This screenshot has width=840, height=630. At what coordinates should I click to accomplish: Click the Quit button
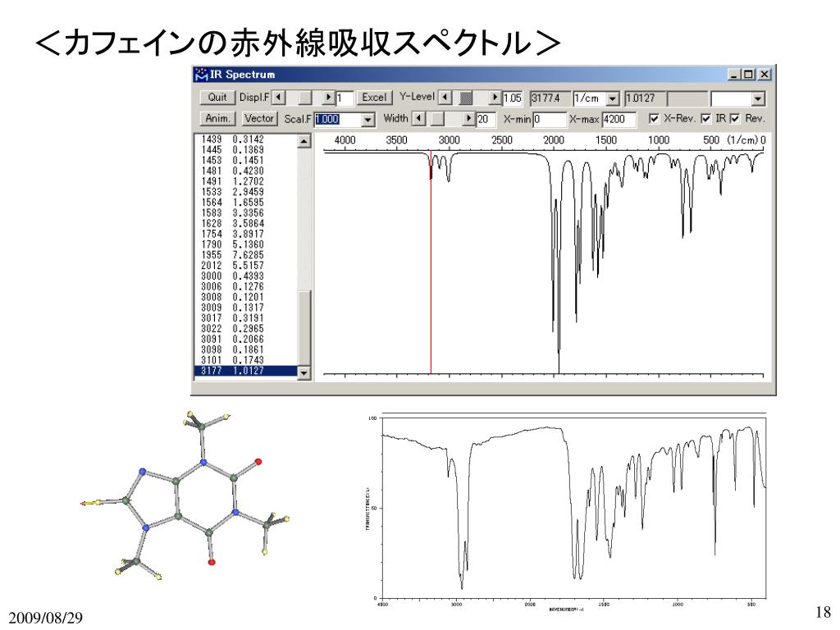click(217, 98)
